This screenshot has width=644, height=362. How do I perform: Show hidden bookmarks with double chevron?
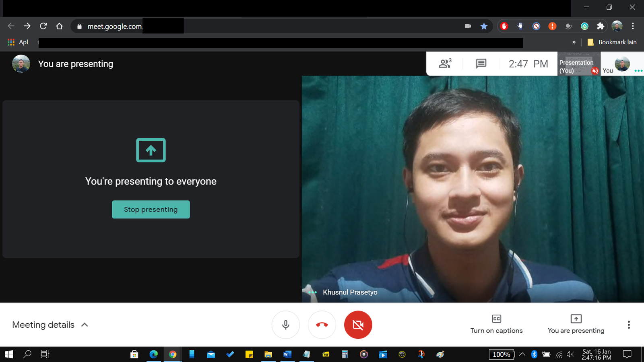point(574,42)
